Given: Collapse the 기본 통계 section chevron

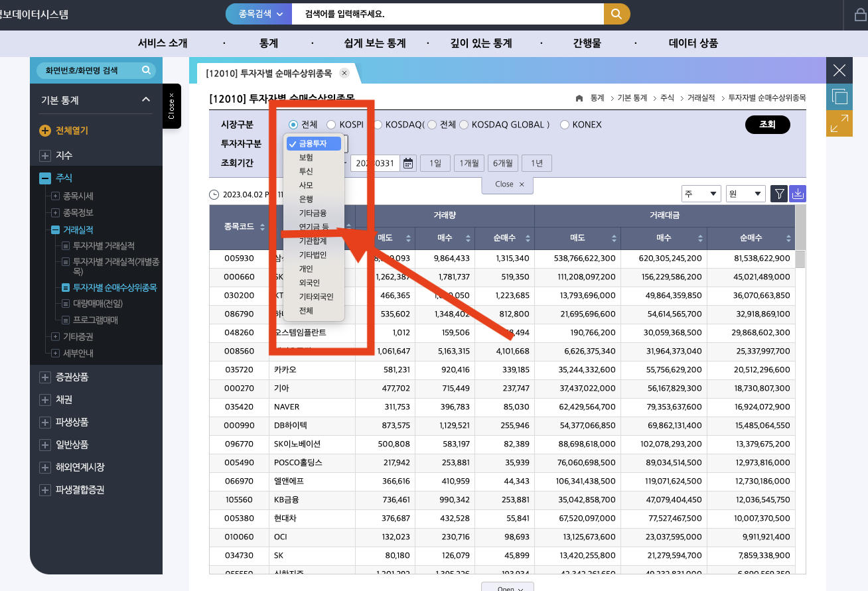Looking at the screenshot, I should 146,99.
